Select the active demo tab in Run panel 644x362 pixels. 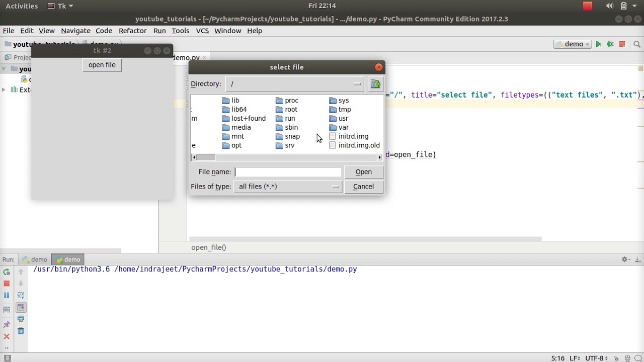(68, 259)
